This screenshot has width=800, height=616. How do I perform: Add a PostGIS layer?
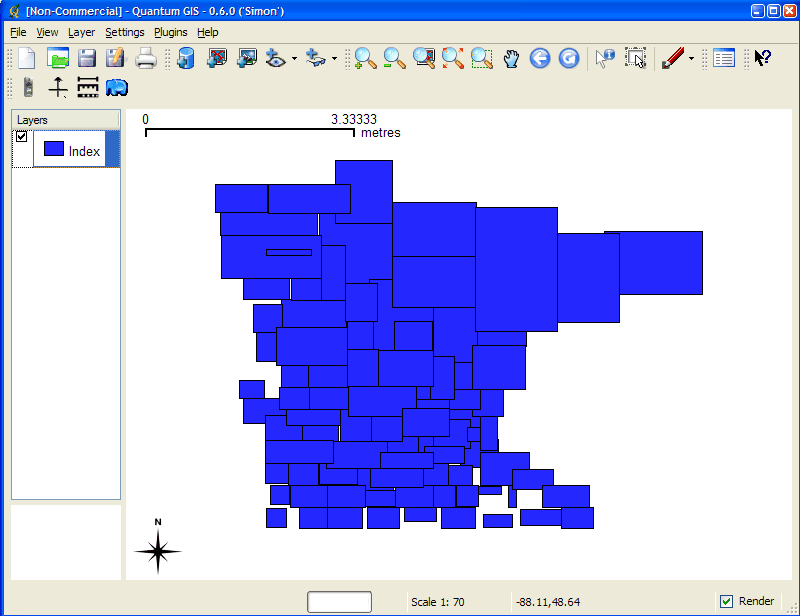[184, 58]
